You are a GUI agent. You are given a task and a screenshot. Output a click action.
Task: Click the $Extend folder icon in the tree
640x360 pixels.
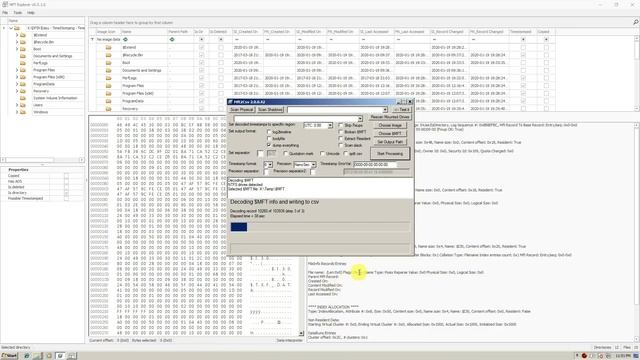(23, 35)
